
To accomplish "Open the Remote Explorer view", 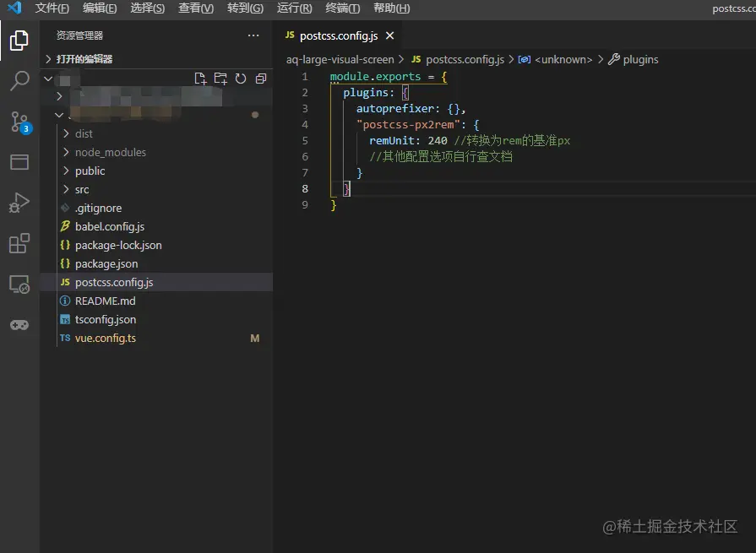I will [x=19, y=285].
